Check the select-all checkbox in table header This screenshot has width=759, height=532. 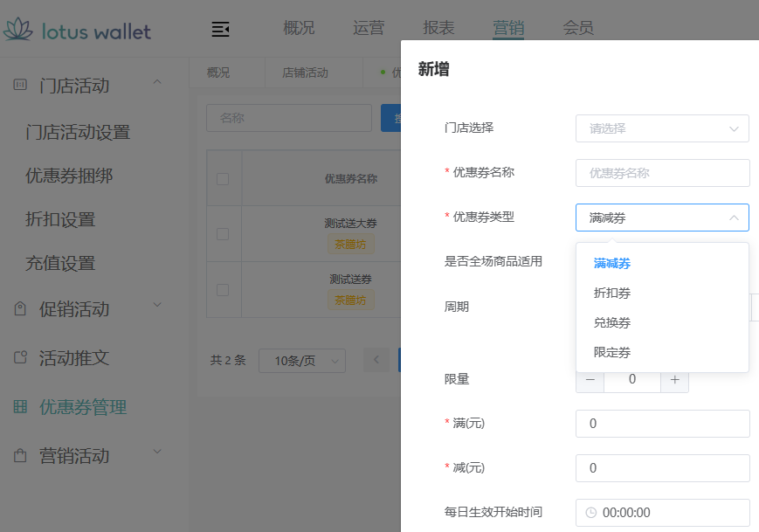tap(223, 178)
